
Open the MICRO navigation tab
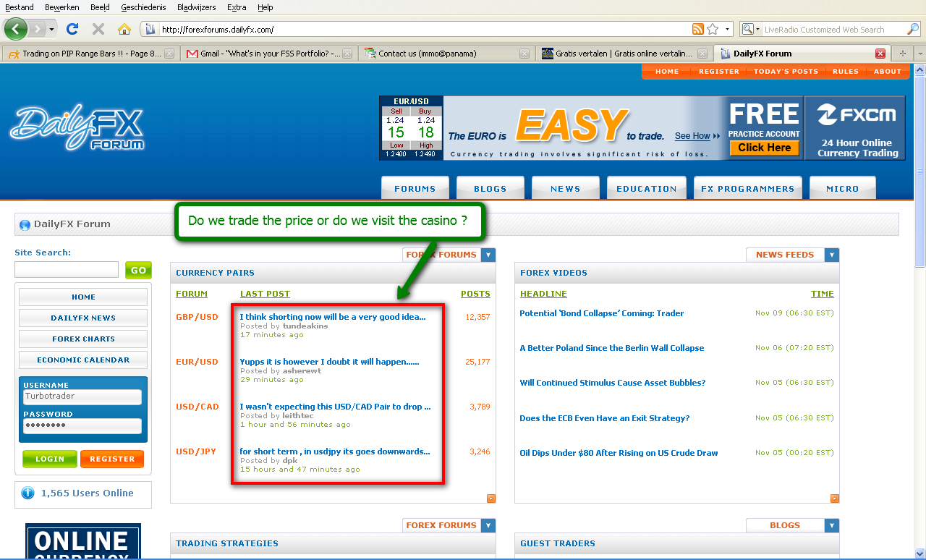pos(843,188)
